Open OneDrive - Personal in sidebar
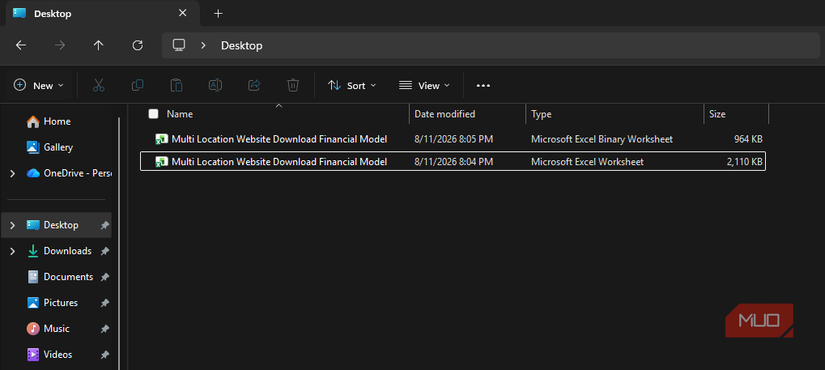This screenshot has width=825, height=370. pos(69,173)
